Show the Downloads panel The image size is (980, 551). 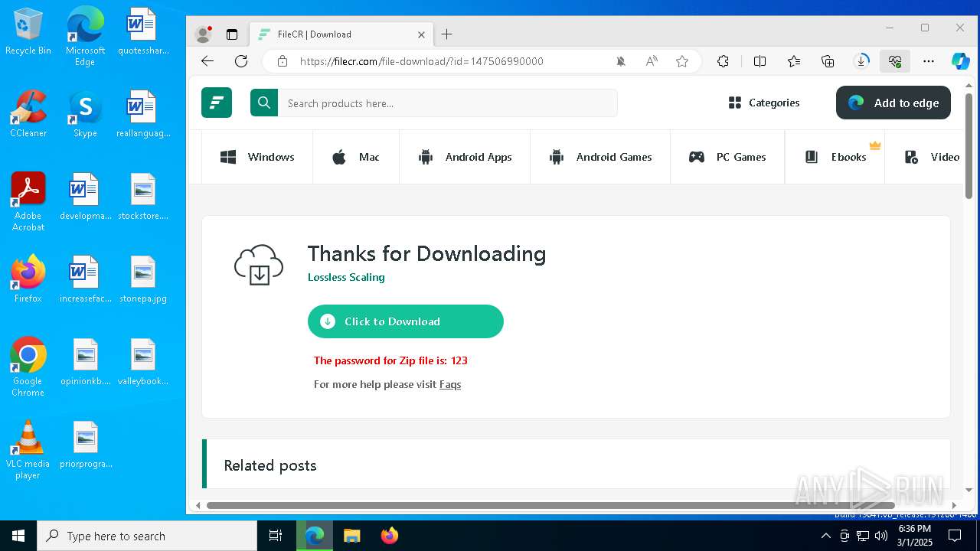click(x=861, y=61)
